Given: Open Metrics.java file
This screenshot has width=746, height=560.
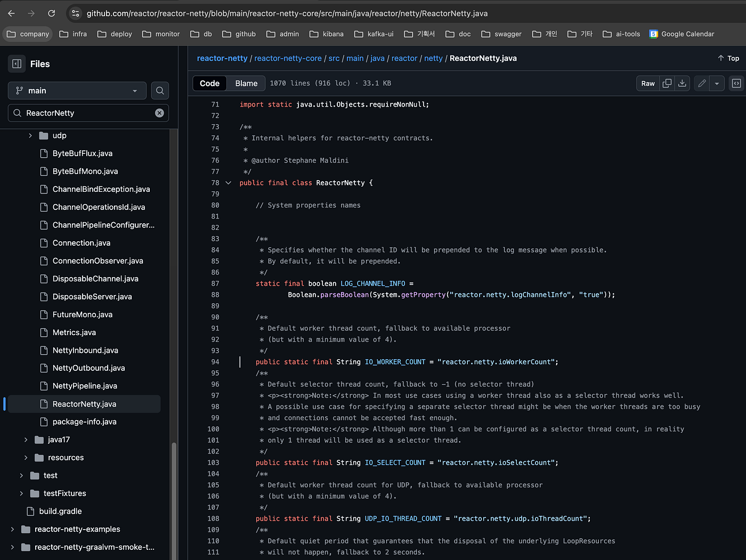Looking at the screenshot, I should tap(74, 332).
